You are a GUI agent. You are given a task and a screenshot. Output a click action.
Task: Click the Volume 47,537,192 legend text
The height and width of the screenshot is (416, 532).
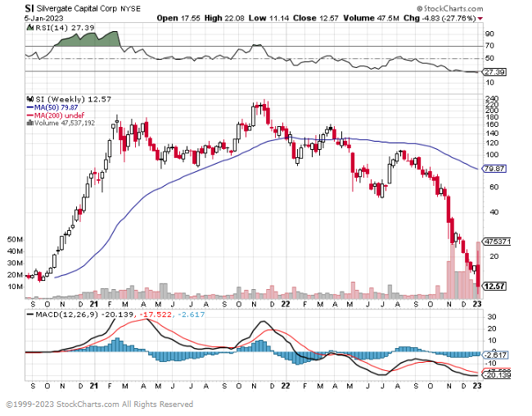pos(65,123)
